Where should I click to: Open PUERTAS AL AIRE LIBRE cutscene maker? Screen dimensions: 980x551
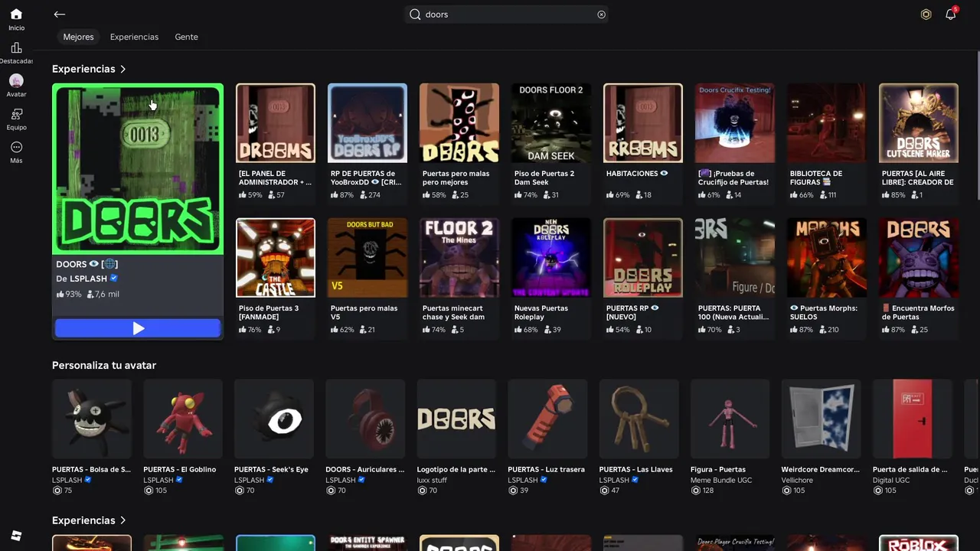pyautogui.click(x=919, y=142)
